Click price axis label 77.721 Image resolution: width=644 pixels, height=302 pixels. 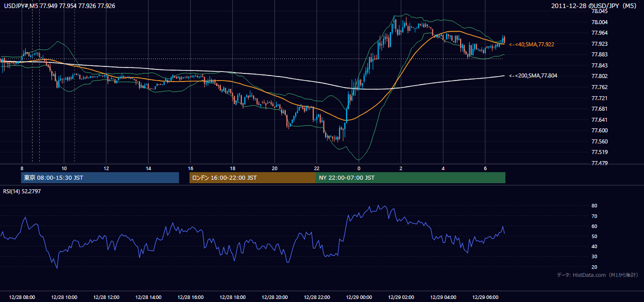pyautogui.click(x=601, y=98)
